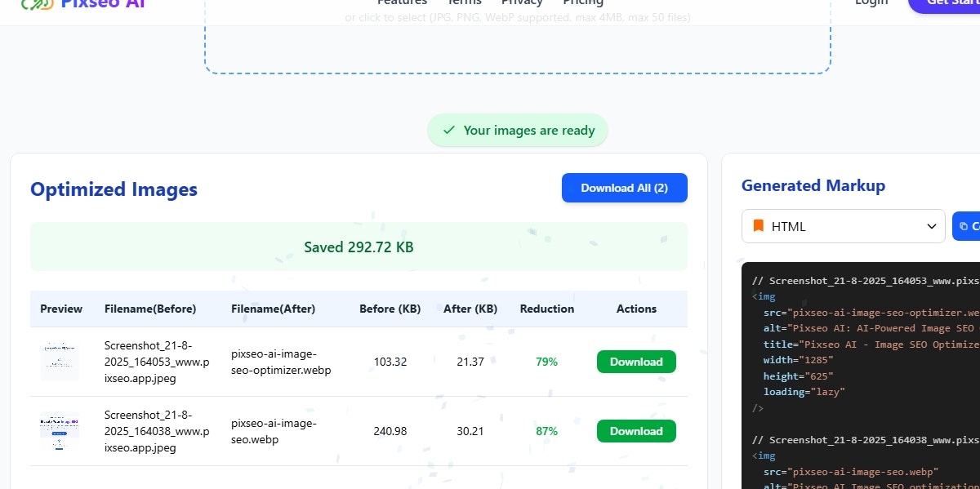Download pixseo-ai-image-seo-optimizer.webp from its row
Screen dimensions: 980x489
[636, 362]
